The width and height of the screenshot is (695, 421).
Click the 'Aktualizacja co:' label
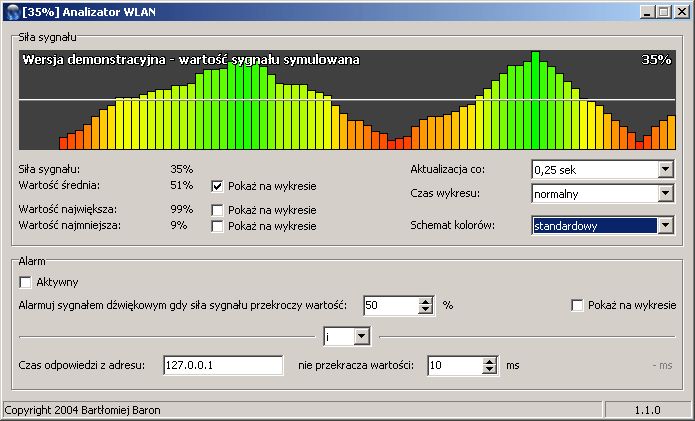coord(448,169)
